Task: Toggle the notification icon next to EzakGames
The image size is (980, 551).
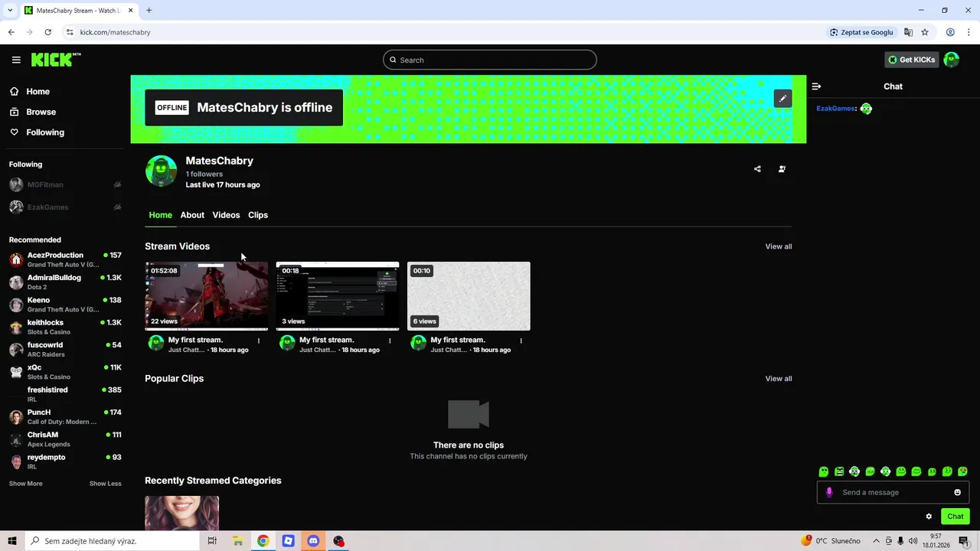Action: 117,207
